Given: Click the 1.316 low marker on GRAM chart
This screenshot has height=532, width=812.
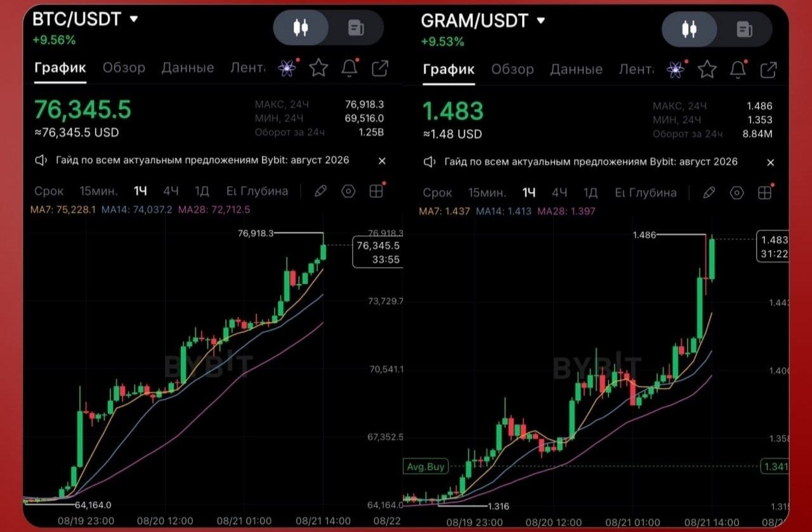Looking at the screenshot, I should click(498, 506).
